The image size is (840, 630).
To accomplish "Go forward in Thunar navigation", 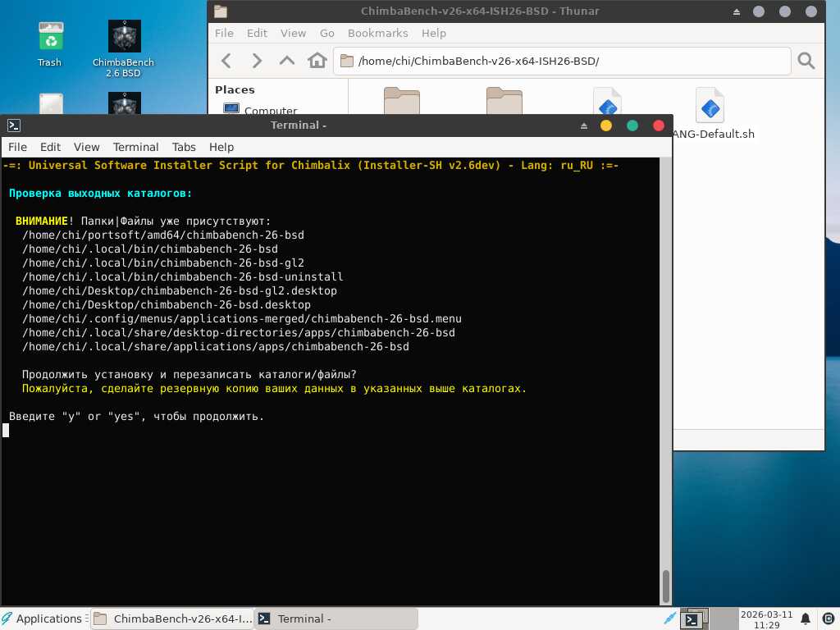I will [x=257, y=61].
